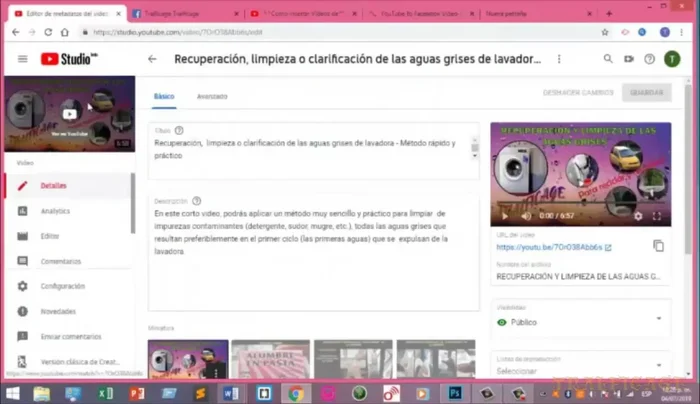Copy the video URL with the copy icon
This screenshot has width=700, height=404.
point(658,246)
